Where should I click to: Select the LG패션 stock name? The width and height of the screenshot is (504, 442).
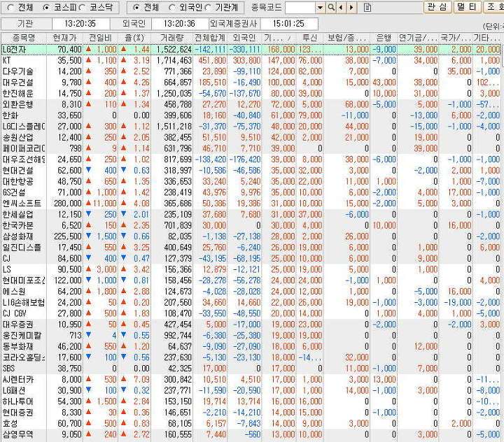point(15,390)
